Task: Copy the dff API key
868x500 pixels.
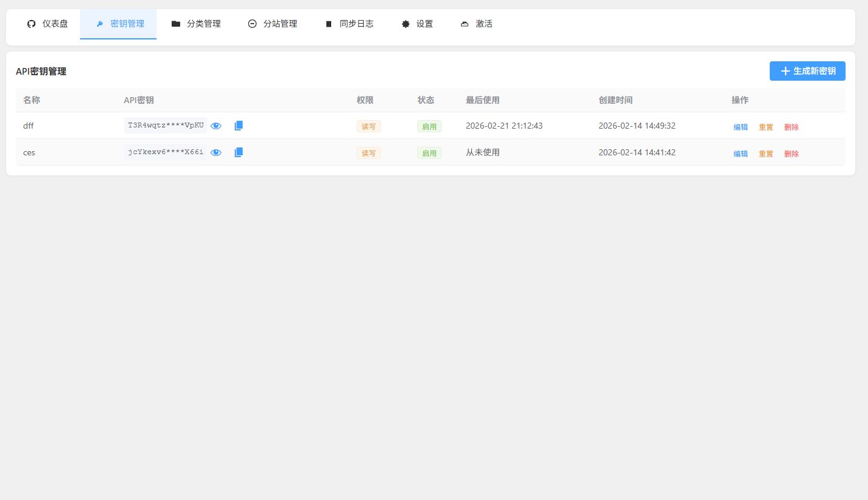Action: 238,126
